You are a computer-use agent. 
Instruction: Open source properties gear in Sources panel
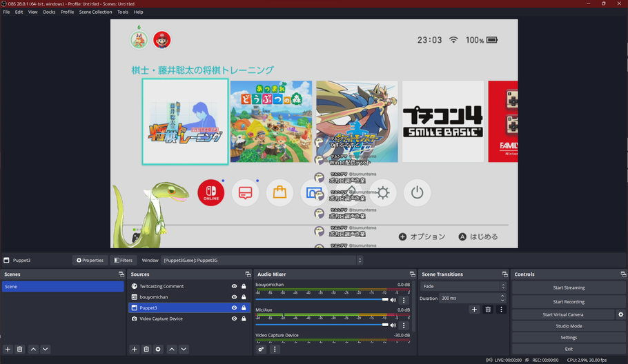tap(158, 350)
